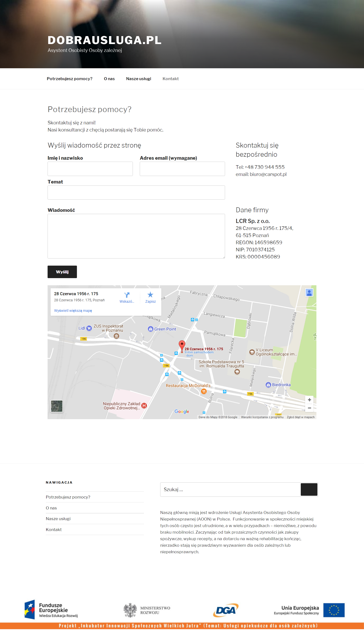The width and height of the screenshot is (364, 633).
Task: Click the dark search submit button
Action: coord(309,489)
